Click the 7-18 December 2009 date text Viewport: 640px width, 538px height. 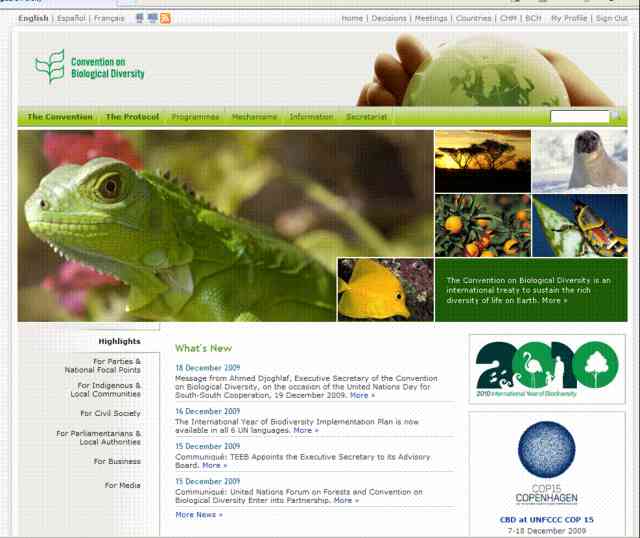547,531
